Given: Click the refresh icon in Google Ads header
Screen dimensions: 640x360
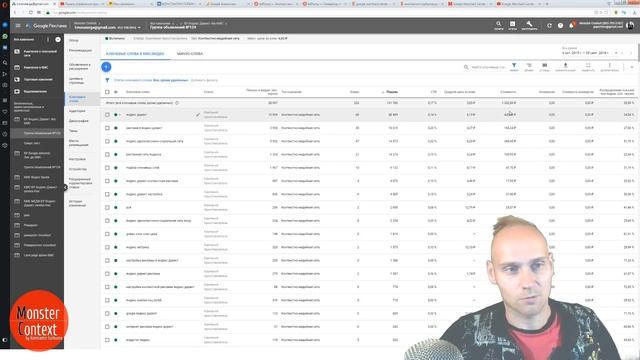Looking at the screenshot, I should [x=549, y=26].
